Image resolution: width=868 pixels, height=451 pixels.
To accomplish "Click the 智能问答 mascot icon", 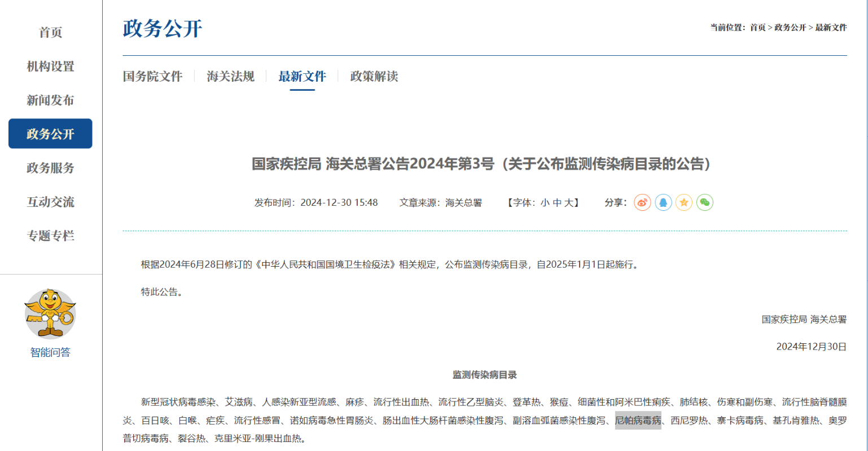I will coord(50,313).
